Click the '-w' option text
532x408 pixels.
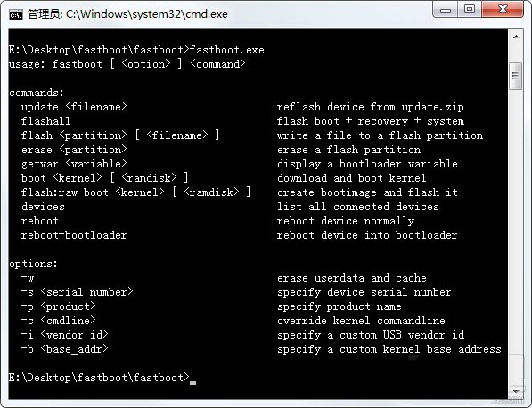(x=28, y=278)
